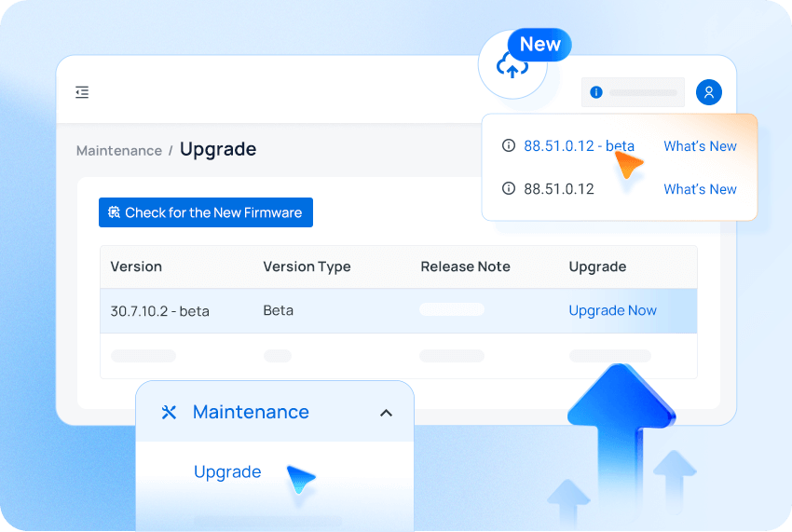The image size is (792, 532).
Task: Open What's New for 88.51.0.12 release
Action: pos(700,189)
